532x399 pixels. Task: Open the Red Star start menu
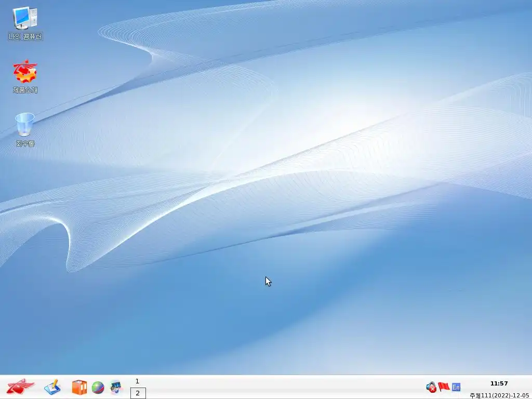click(x=20, y=387)
